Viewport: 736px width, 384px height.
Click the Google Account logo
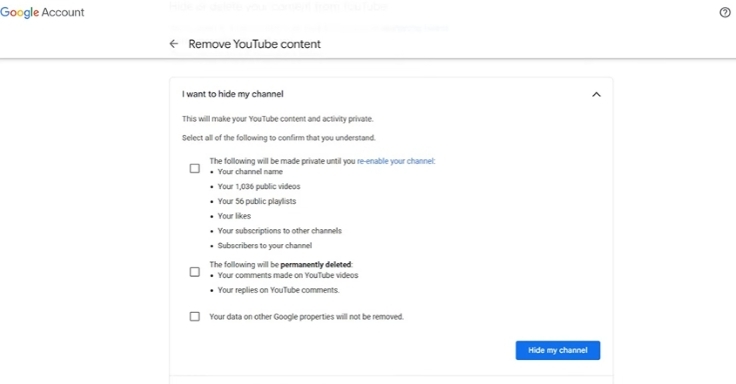[42, 12]
